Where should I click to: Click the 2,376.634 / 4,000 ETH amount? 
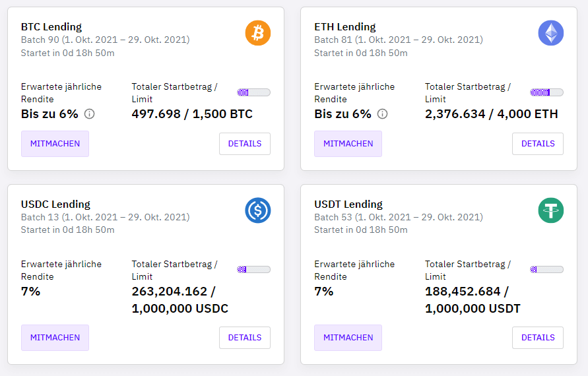click(x=491, y=114)
